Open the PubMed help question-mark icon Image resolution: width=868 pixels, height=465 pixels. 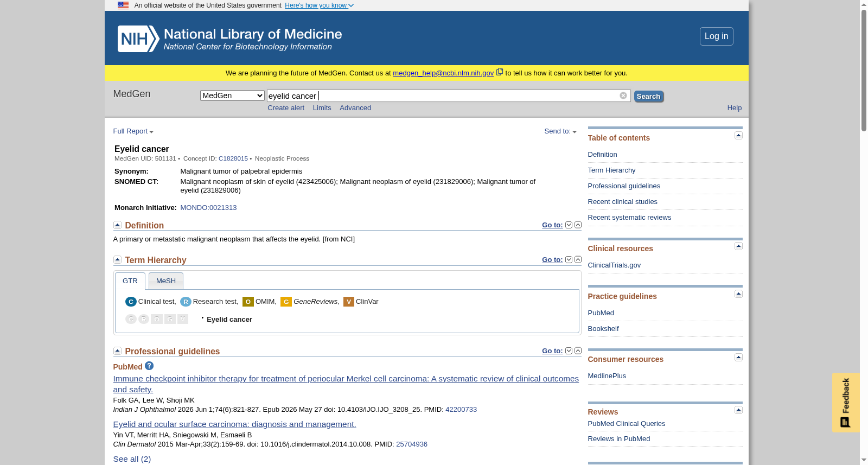click(x=149, y=366)
